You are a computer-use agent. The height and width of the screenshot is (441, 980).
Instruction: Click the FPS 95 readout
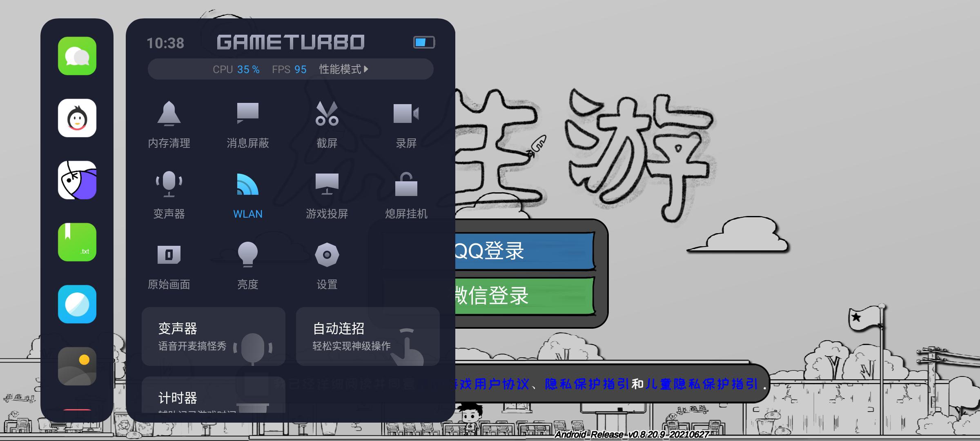pyautogui.click(x=289, y=69)
